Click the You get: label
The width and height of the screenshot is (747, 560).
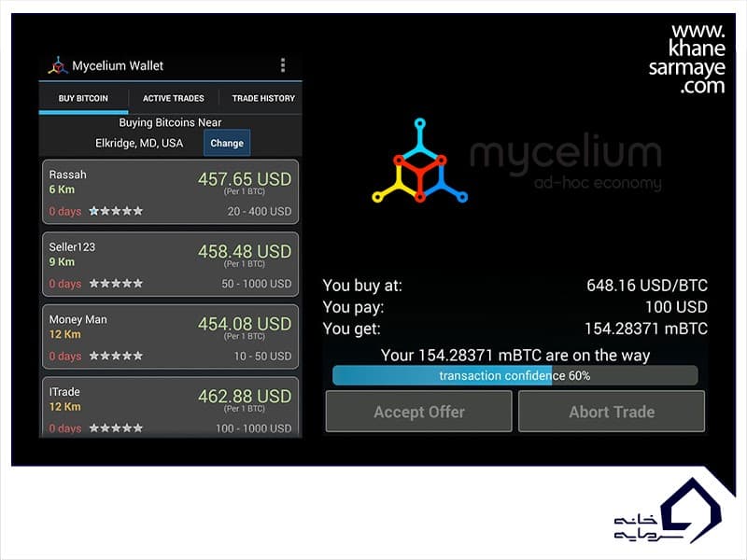(x=352, y=329)
